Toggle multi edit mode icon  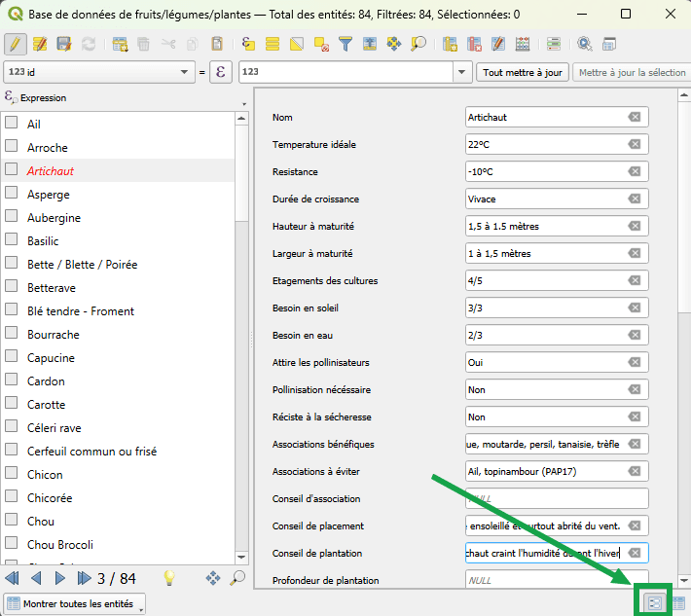(40, 44)
